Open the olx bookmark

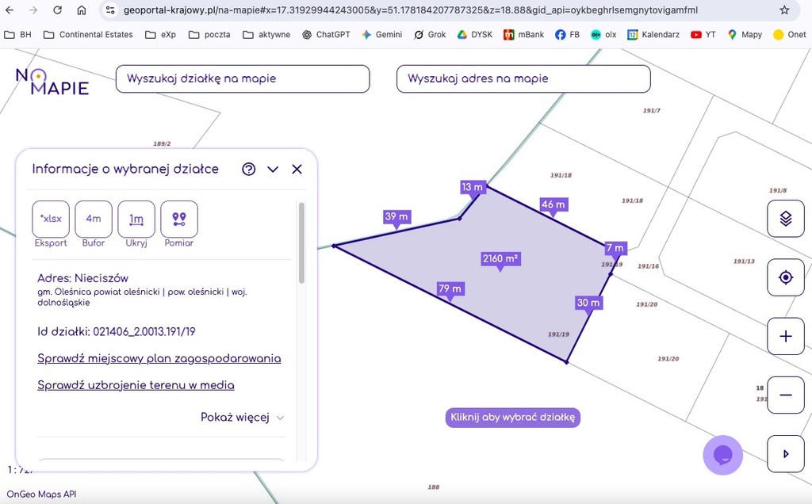pyautogui.click(x=603, y=35)
